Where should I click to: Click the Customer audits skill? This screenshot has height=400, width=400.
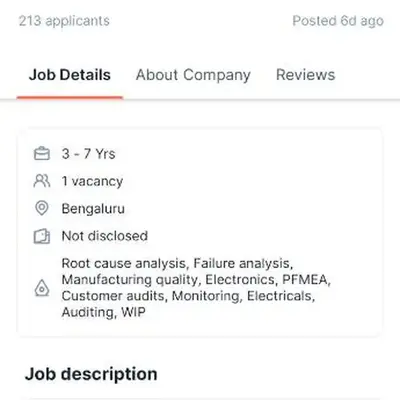(x=114, y=296)
